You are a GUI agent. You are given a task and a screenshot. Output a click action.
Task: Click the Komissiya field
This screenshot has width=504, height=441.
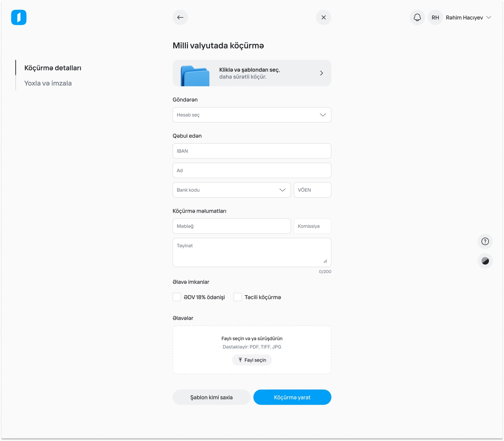click(313, 226)
